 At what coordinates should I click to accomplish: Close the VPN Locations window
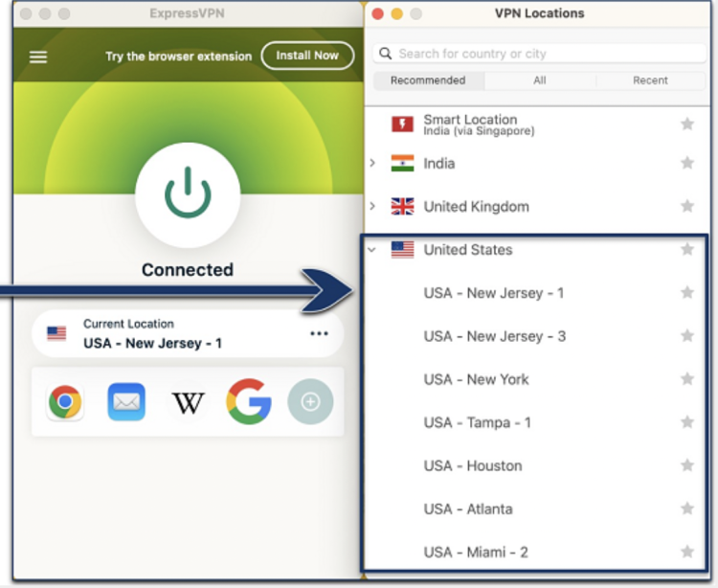tap(378, 13)
